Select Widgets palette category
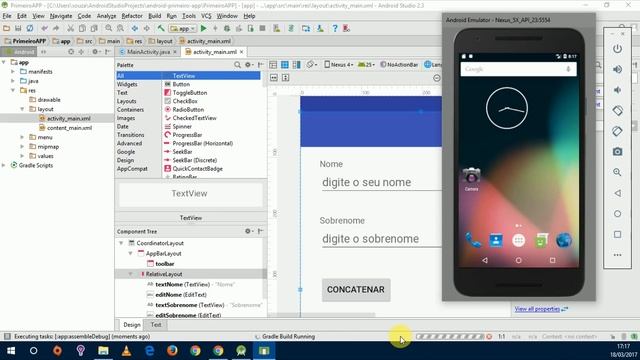This screenshot has height=360, width=640. pyautogui.click(x=127, y=84)
